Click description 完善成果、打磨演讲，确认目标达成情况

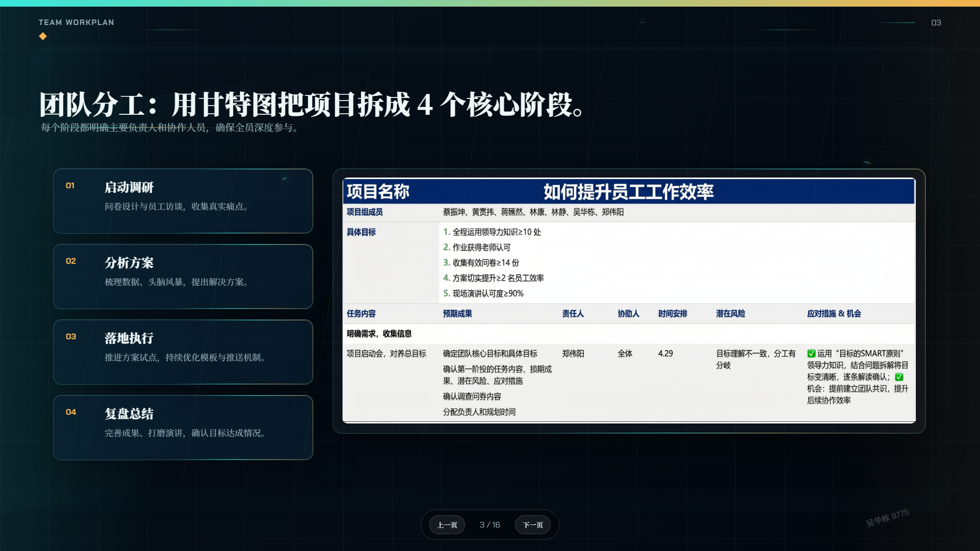[x=185, y=433]
